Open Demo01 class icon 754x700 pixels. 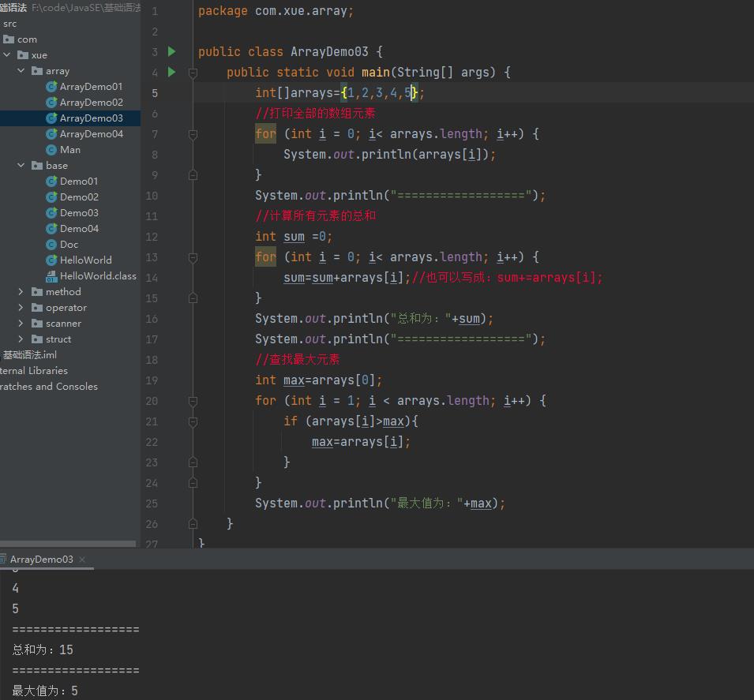pos(51,182)
